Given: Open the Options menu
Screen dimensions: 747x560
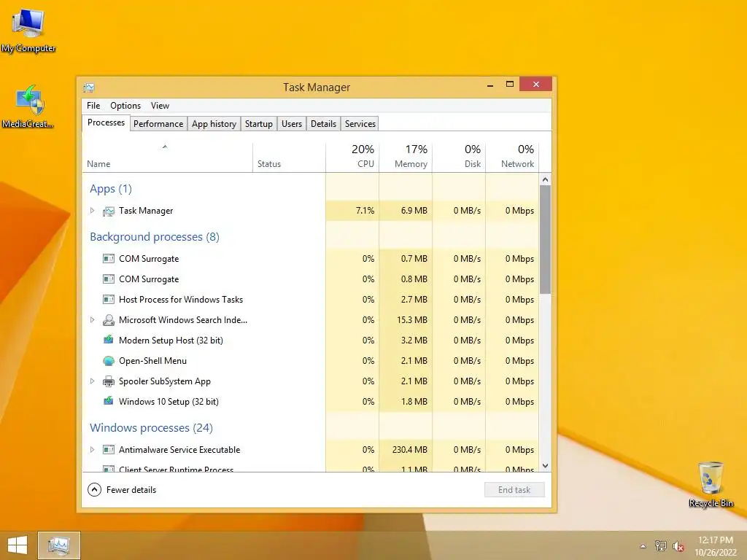Looking at the screenshot, I should tap(125, 106).
